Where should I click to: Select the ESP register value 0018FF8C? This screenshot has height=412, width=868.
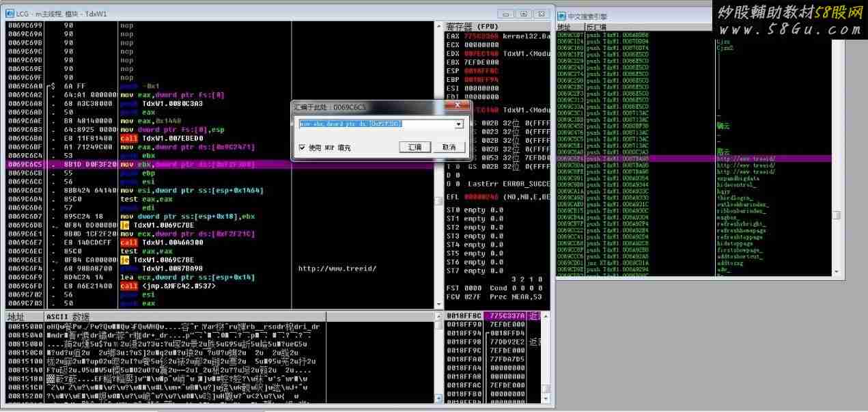point(481,70)
